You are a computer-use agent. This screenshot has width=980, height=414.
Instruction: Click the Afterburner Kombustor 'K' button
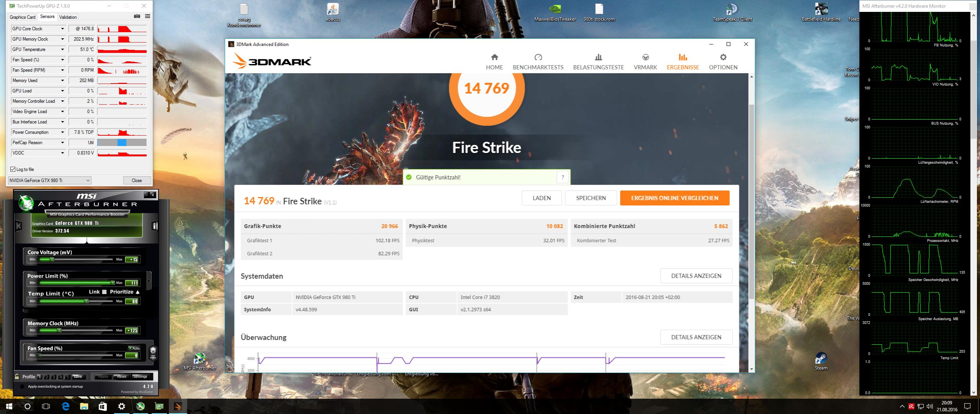pyautogui.click(x=18, y=226)
